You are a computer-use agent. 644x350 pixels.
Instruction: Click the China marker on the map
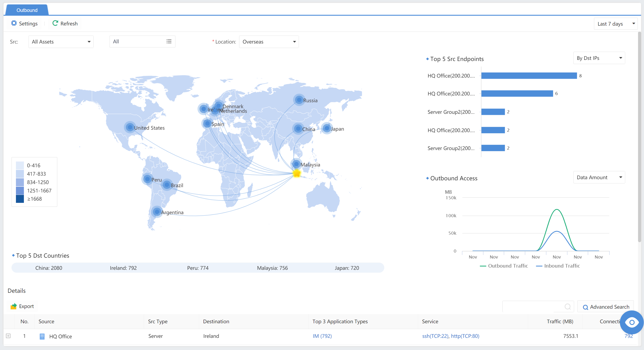tap(298, 129)
